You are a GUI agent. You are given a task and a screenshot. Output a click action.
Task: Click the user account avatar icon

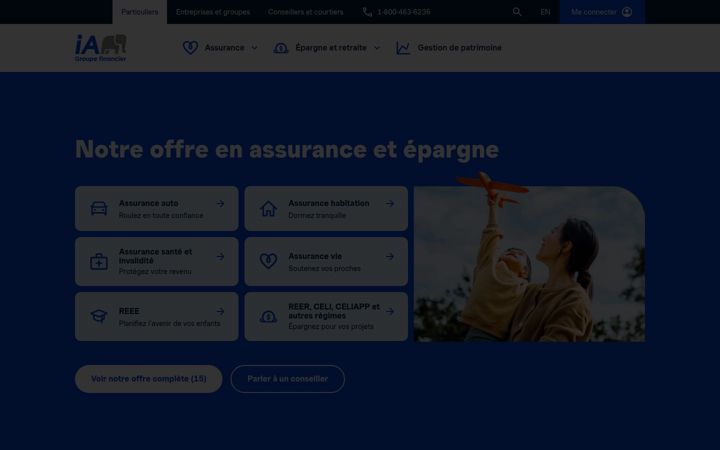[627, 12]
